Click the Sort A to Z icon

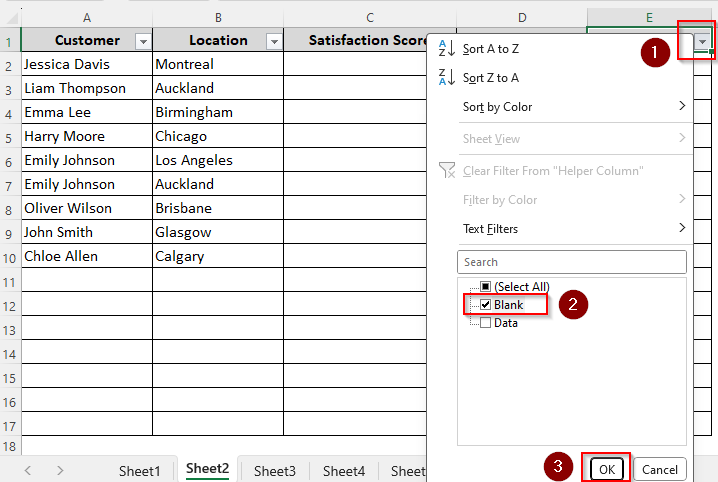point(446,48)
